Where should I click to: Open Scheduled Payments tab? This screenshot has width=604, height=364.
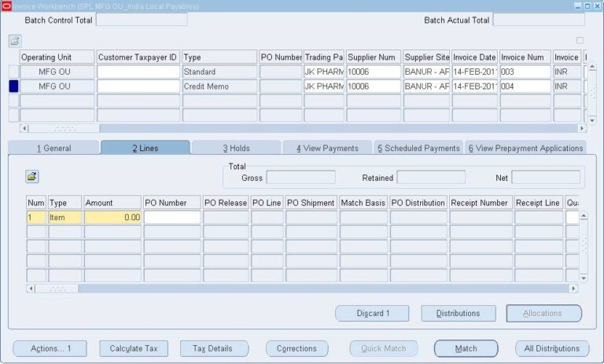[418, 148]
